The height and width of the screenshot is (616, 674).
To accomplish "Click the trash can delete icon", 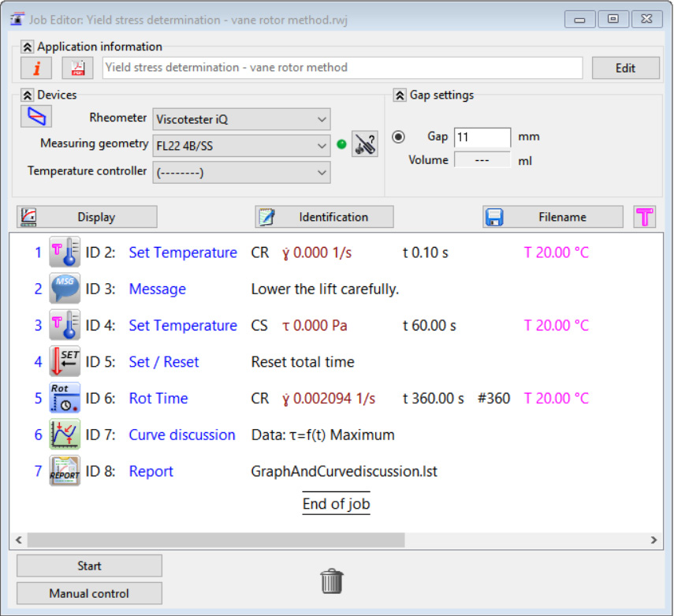I will coord(332,581).
